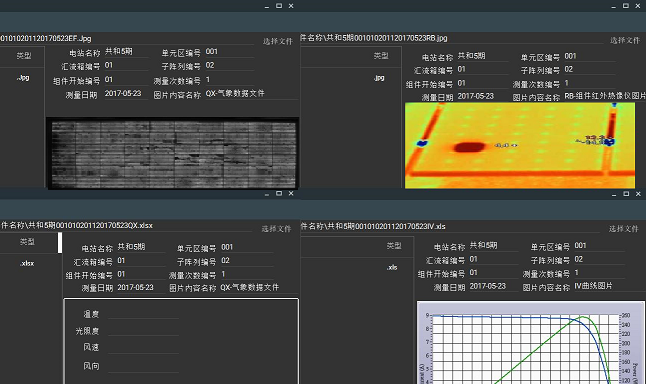Close the QX.xlsx window
This screenshot has width=646, height=384.
(291, 193)
